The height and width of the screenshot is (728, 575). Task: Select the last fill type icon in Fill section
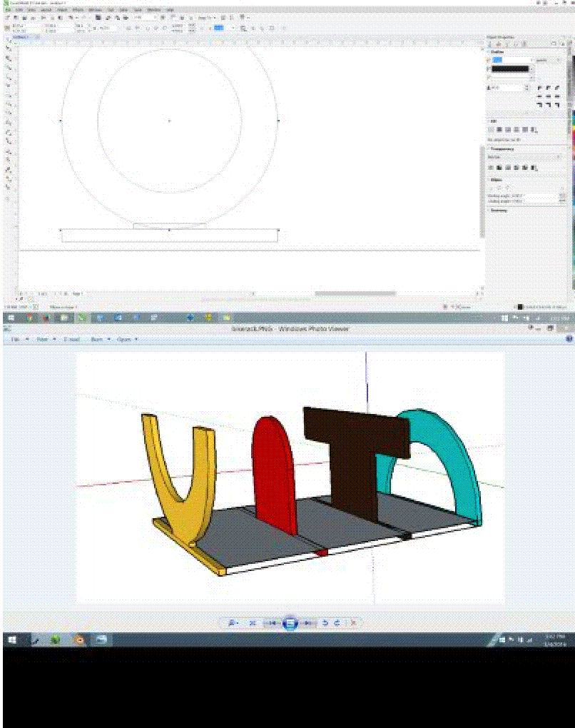click(534, 129)
